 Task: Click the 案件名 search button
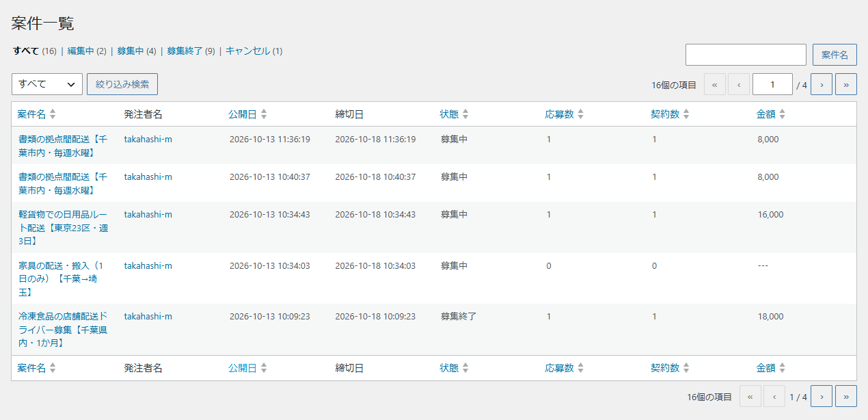(835, 55)
